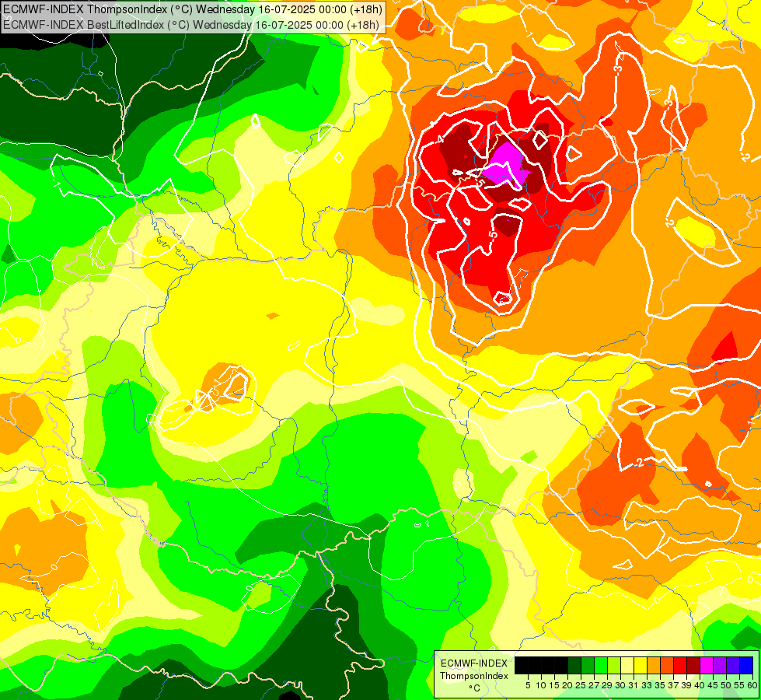
Task: Click the legend tick label '31'
Action: [x=634, y=685]
